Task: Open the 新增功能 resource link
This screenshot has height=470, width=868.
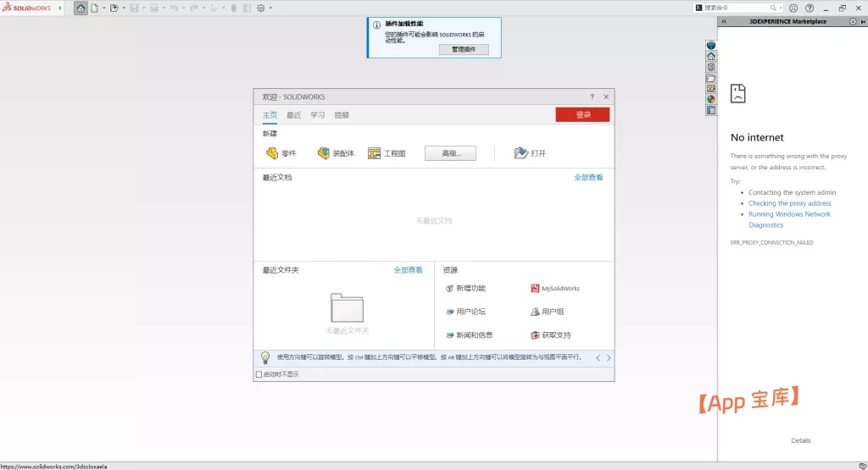Action: click(x=465, y=288)
